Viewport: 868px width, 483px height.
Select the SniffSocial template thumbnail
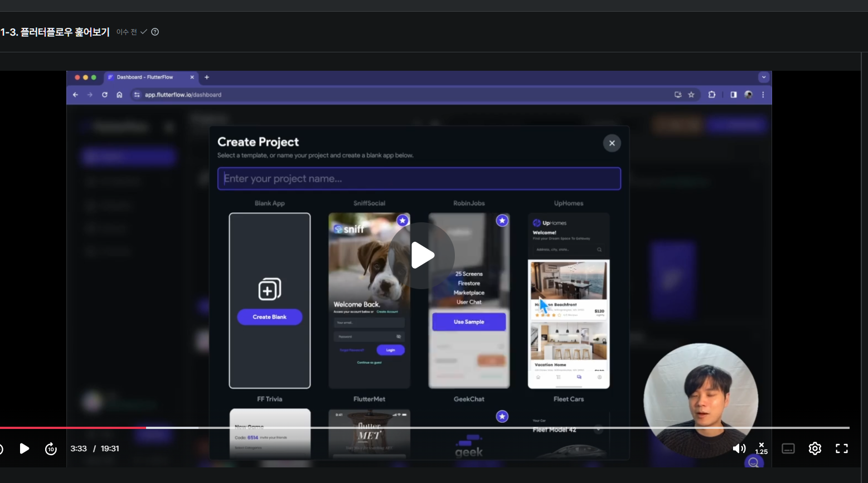pyautogui.click(x=369, y=301)
